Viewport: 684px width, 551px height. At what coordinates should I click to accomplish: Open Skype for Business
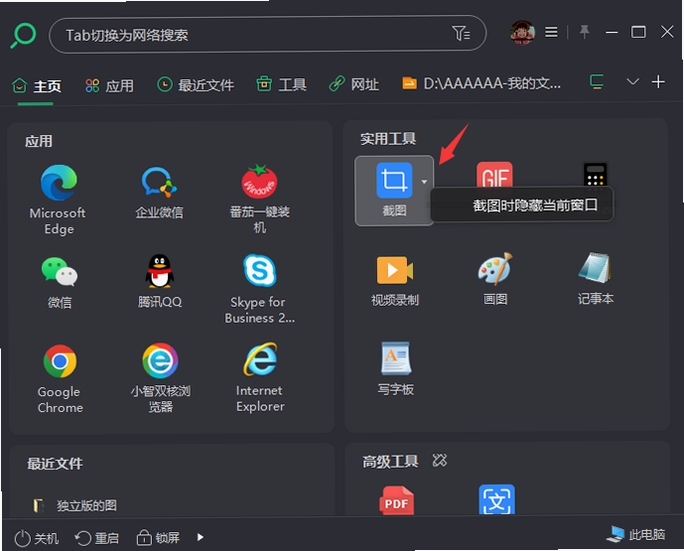coord(260,289)
